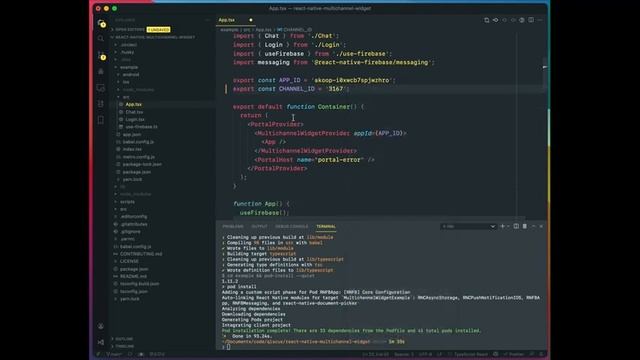Image resolution: width=640 pixels, height=360 pixels.
Task: Collapse the example folder
Action: click(129, 67)
